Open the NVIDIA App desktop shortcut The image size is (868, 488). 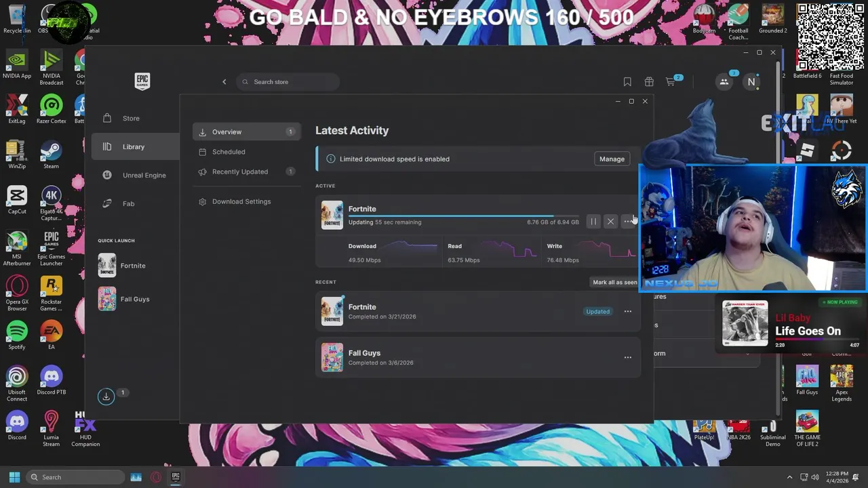tap(17, 65)
